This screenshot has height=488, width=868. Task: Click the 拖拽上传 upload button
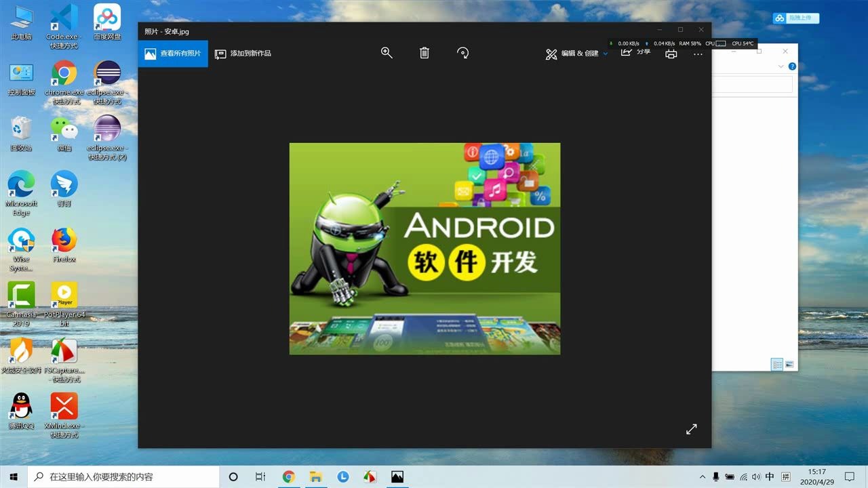795,18
